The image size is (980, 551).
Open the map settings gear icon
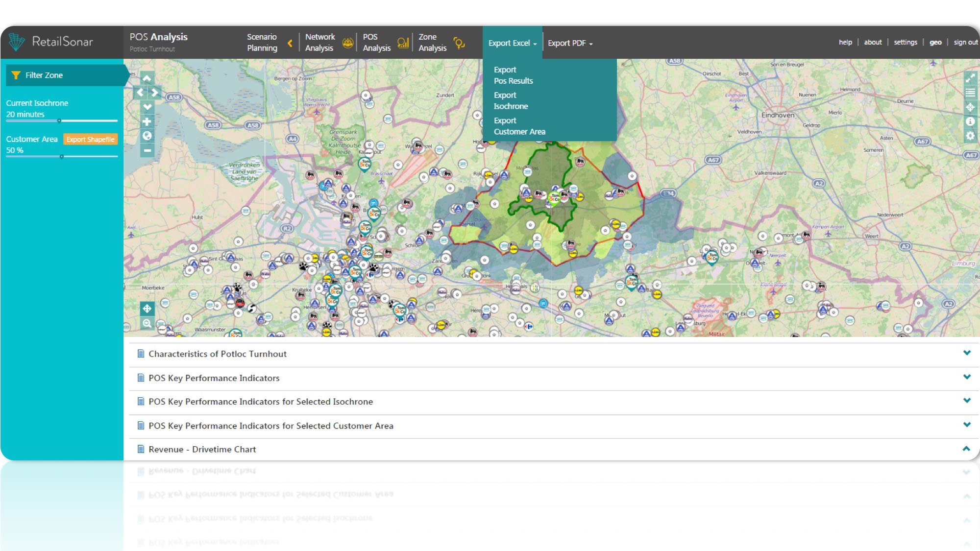click(x=970, y=136)
